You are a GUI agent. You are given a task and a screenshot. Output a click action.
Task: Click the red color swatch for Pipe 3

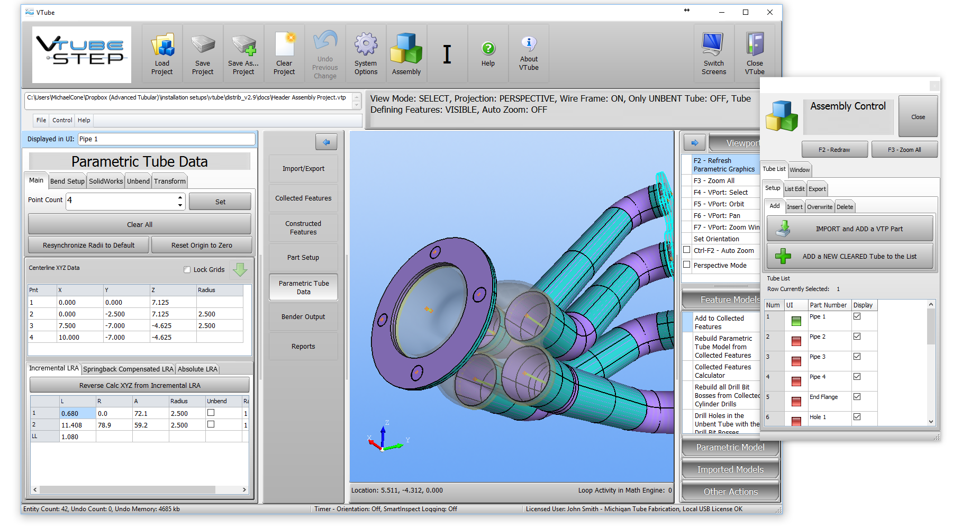[x=796, y=361]
